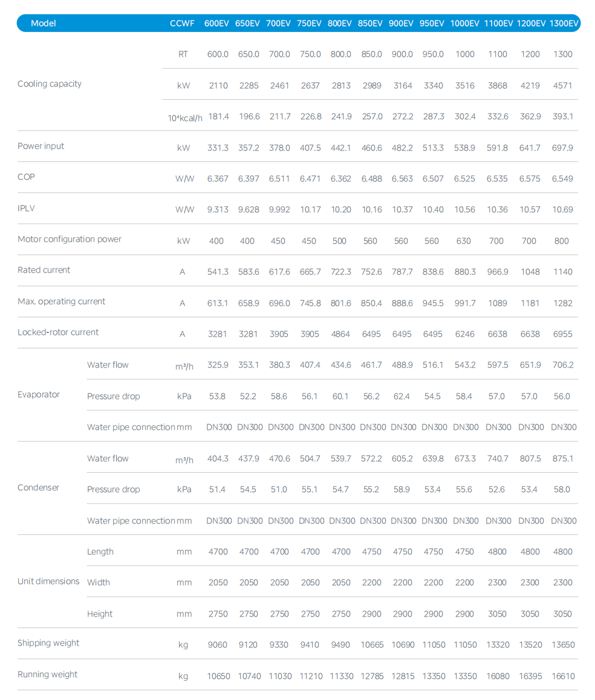The height and width of the screenshot is (700, 595).
Task: Click the Unit dimensions label
Action: pyautogui.click(x=48, y=582)
